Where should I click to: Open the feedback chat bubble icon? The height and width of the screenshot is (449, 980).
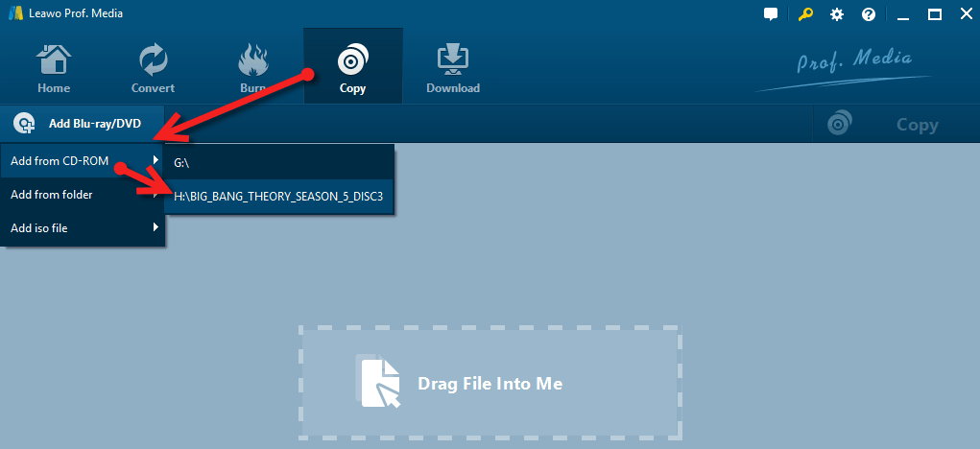pos(771,14)
